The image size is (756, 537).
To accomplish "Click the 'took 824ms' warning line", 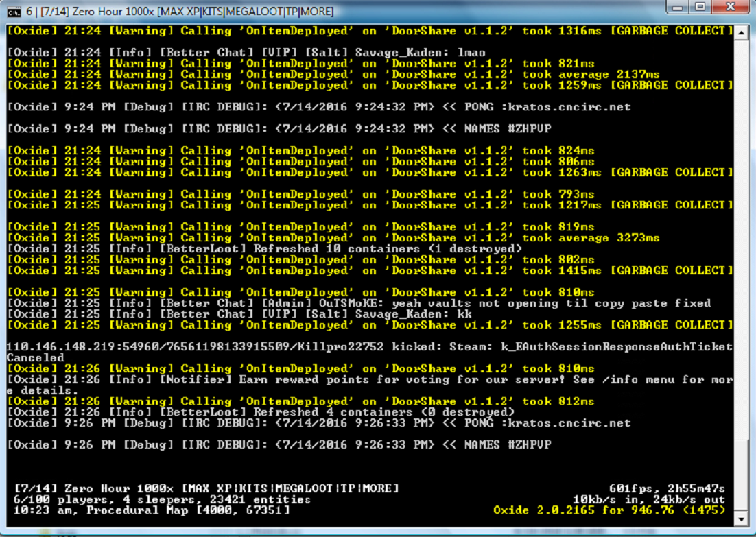I will click(301, 151).
